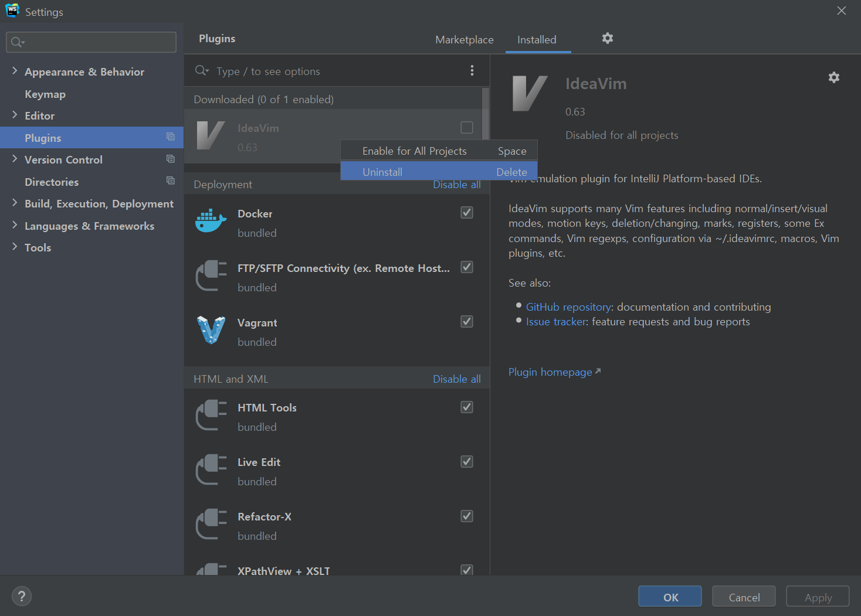Click the Vagrant V logo icon
This screenshot has width=861, height=616.
coord(211,330)
